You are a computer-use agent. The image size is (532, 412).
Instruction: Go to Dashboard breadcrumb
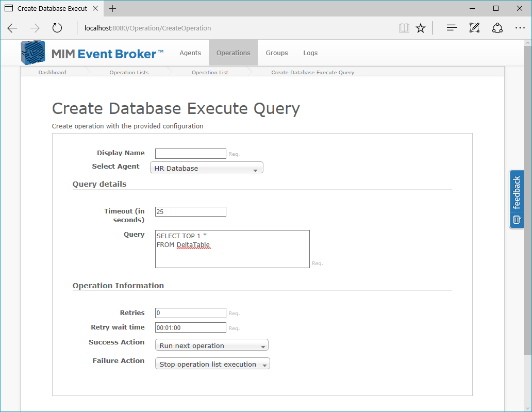52,72
